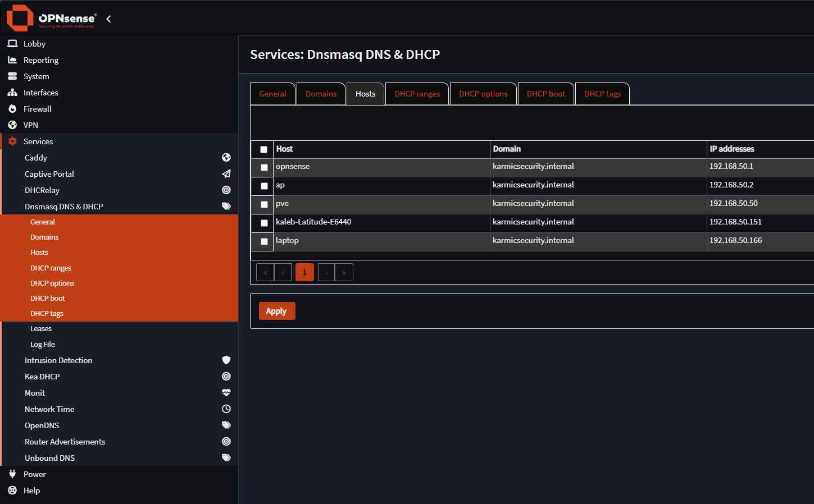The width and height of the screenshot is (814, 504).
Task: Click the Dnsmasq DNS & DHCP tags icon
Action: point(226,206)
